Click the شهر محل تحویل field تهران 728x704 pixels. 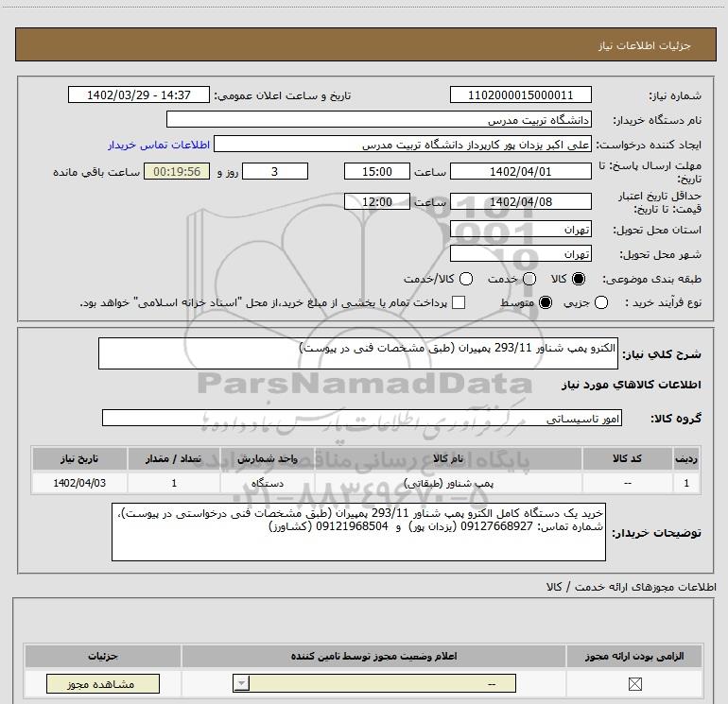click(x=520, y=253)
